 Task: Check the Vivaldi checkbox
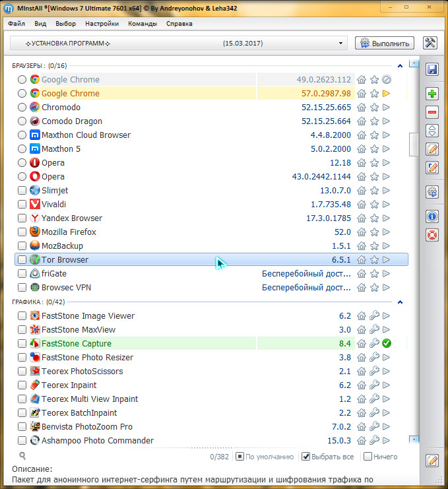point(22,205)
